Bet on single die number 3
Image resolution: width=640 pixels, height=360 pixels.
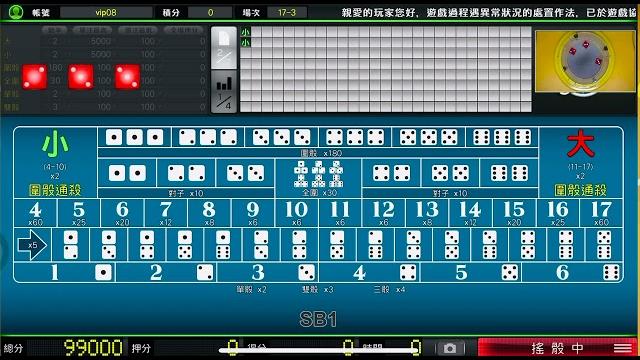tap(268, 272)
